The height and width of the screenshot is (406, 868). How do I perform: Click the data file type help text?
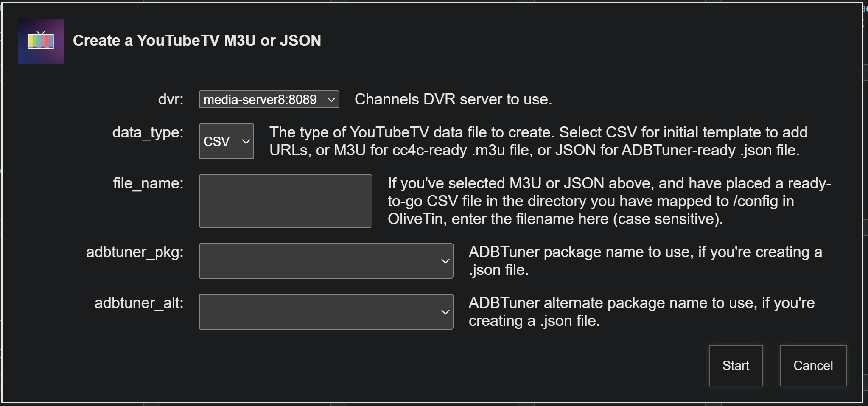[538, 141]
